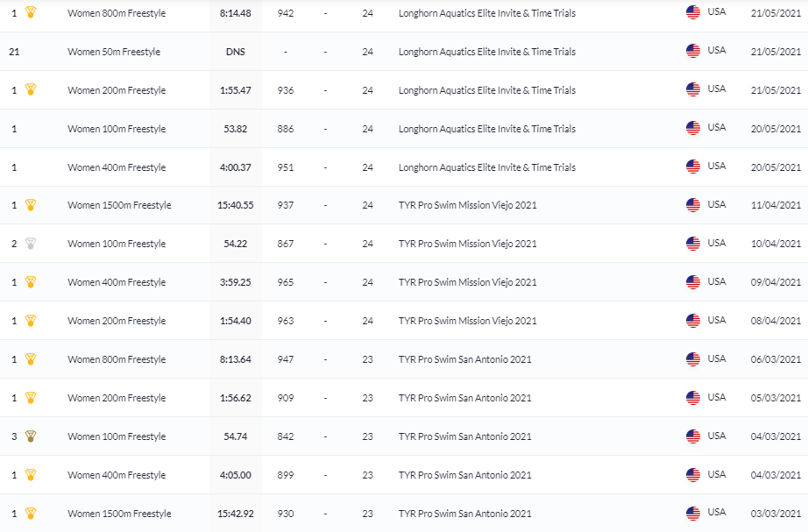808x532 pixels.
Task: Click the silver medal icon
Action: pos(31,244)
